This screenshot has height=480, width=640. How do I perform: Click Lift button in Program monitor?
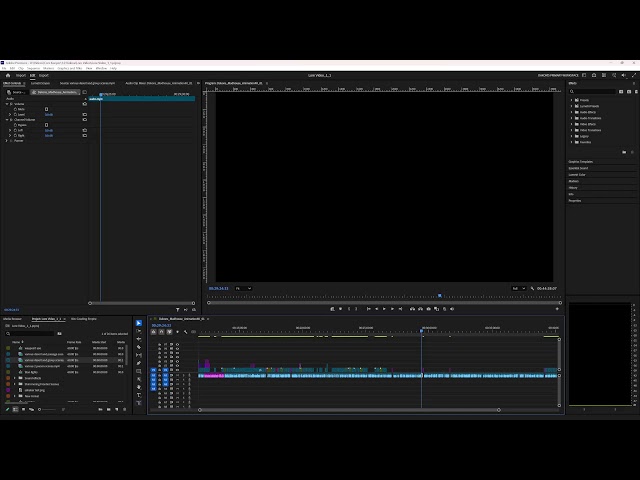(x=412, y=309)
